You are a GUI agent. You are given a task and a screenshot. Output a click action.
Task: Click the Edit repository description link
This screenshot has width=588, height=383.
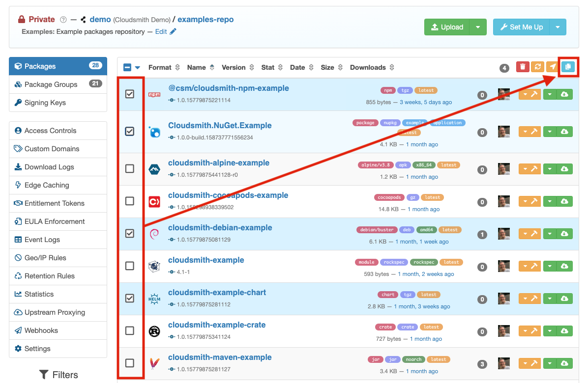161,31
